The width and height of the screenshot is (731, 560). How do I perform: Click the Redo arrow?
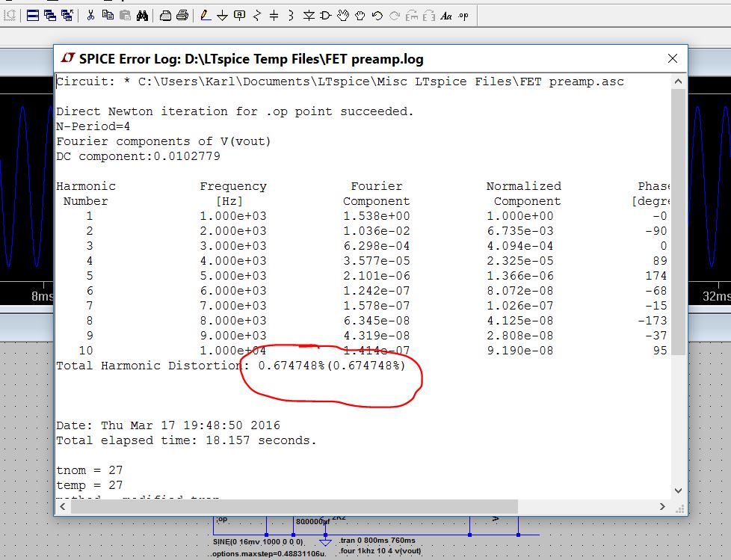[395, 16]
